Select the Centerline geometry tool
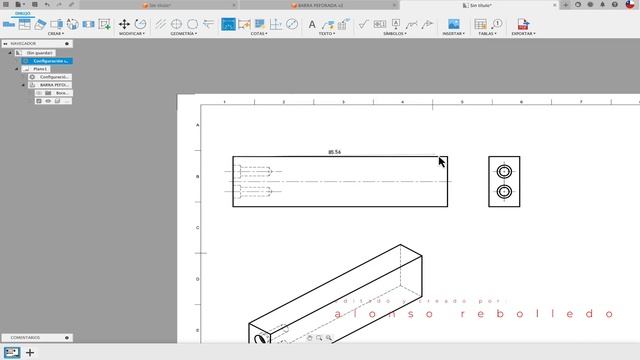 pyautogui.click(x=160, y=24)
